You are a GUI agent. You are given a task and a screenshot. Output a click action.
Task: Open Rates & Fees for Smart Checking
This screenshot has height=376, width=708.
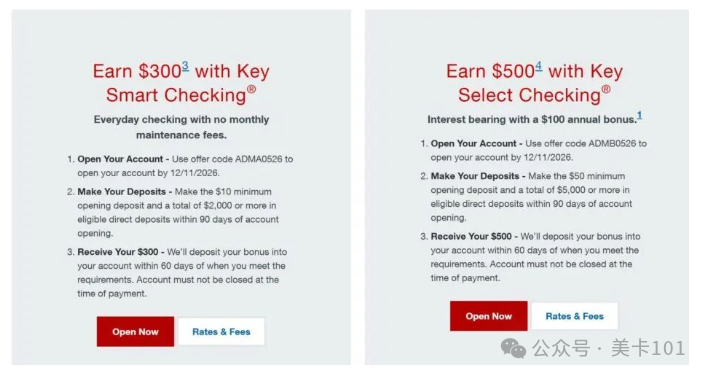pyautogui.click(x=221, y=332)
